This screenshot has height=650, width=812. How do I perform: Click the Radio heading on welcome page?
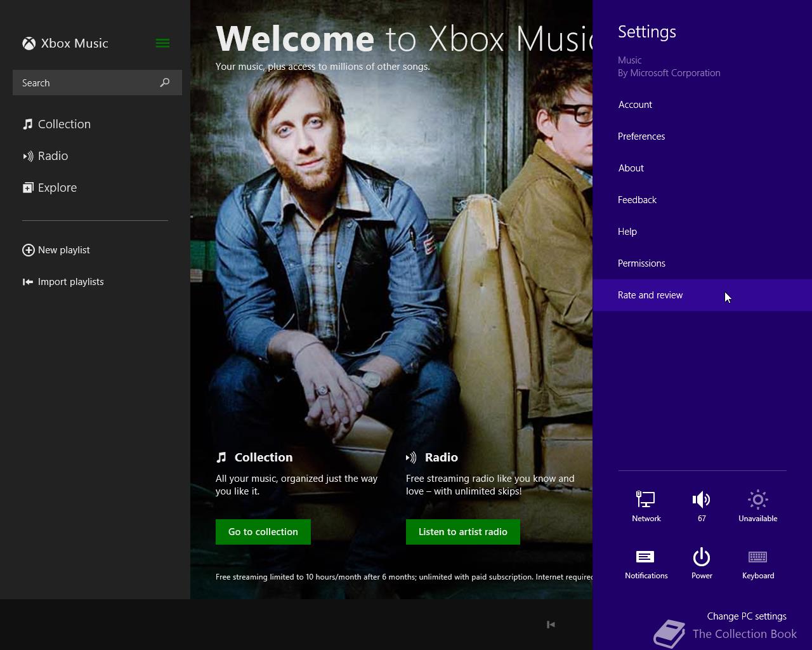[x=441, y=457]
